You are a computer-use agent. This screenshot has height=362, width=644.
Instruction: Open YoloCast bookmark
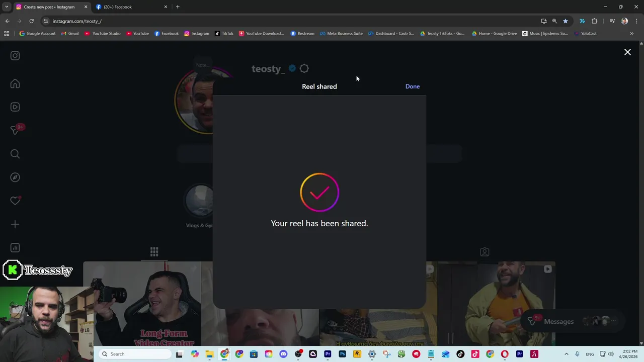pyautogui.click(x=585, y=34)
